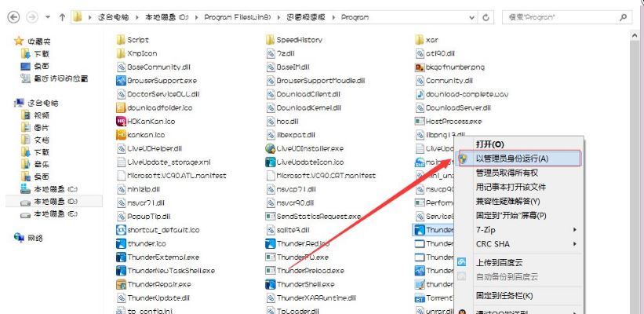Screen dimensions: 644x314
Task: Select the file name DownloadKernel.dll
Action: coord(309,108)
